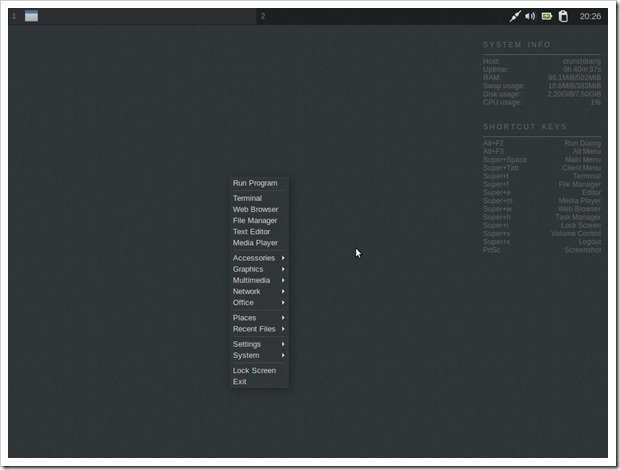This screenshot has height=470, width=620.
Task: Start Media Player from the menu
Action: point(259,243)
